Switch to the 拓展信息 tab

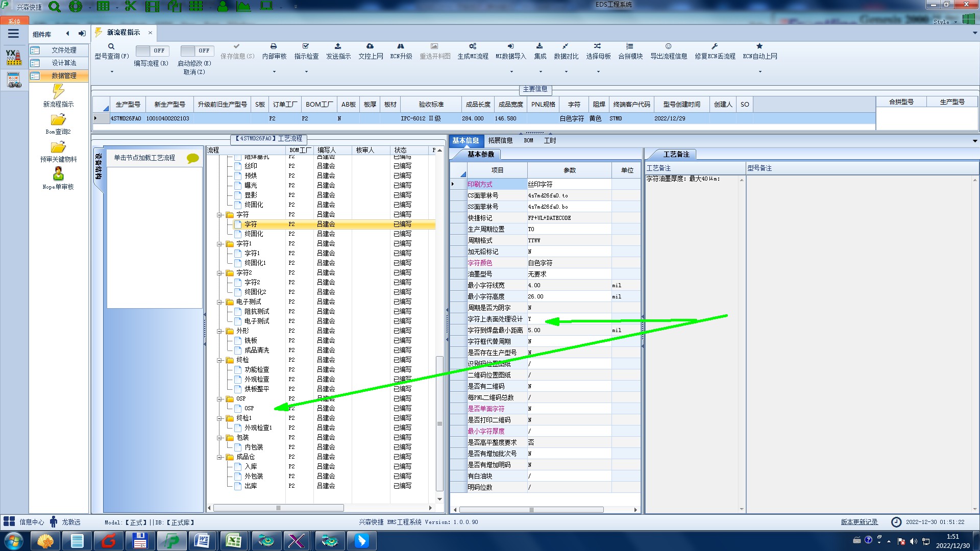(500, 140)
